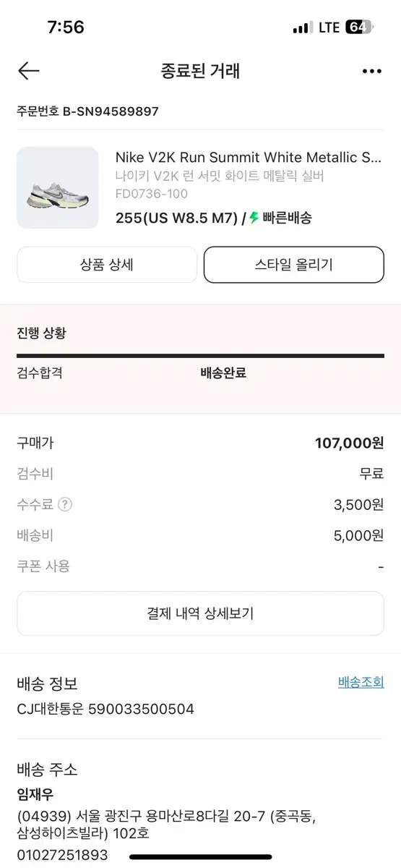The image size is (401, 868).
Task: Tap the signal strength bars icon
Action: tap(301, 27)
